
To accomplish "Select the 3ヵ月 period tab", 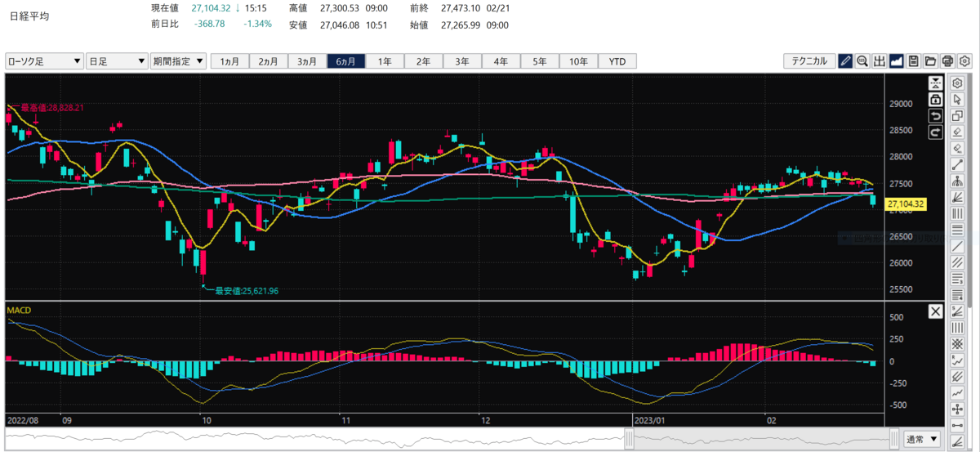I will (307, 61).
